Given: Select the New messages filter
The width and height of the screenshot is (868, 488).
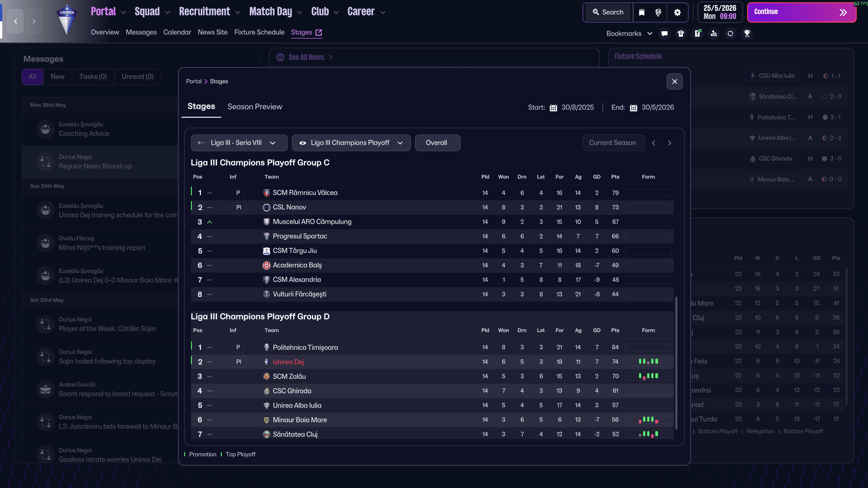Looking at the screenshot, I should [57, 77].
